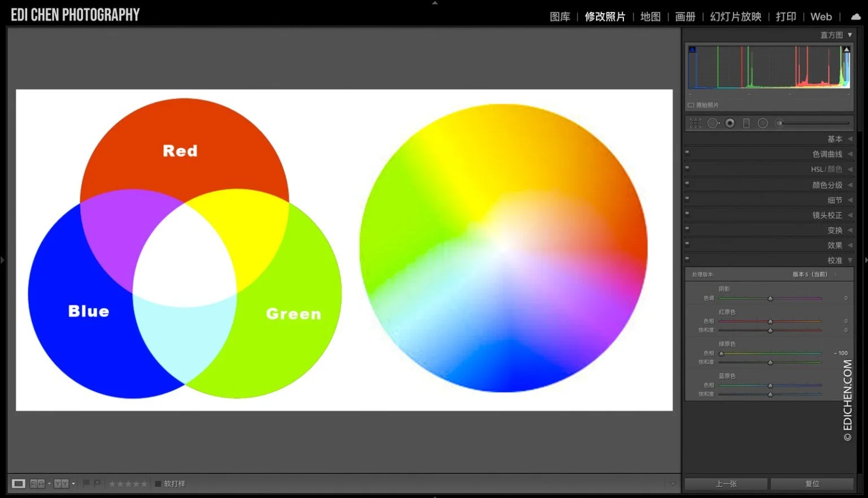Show the left panel via edge arrow

[x=3, y=260]
